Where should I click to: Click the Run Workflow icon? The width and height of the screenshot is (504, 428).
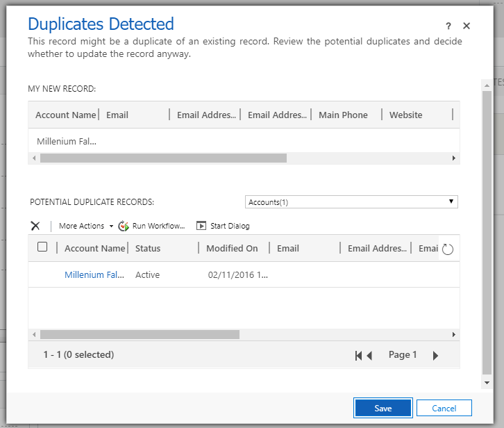124,226
